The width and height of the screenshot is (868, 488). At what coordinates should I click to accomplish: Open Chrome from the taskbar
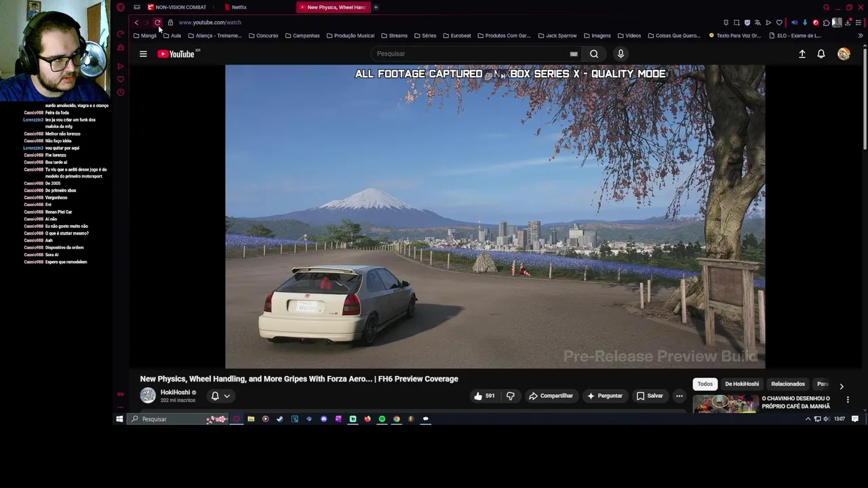point(397,419)
